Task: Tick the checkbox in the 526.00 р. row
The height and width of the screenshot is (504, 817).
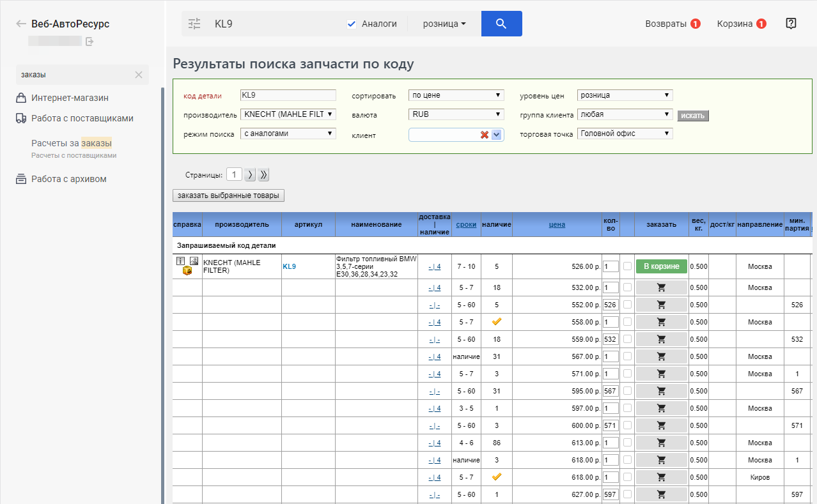Action: 627,266
